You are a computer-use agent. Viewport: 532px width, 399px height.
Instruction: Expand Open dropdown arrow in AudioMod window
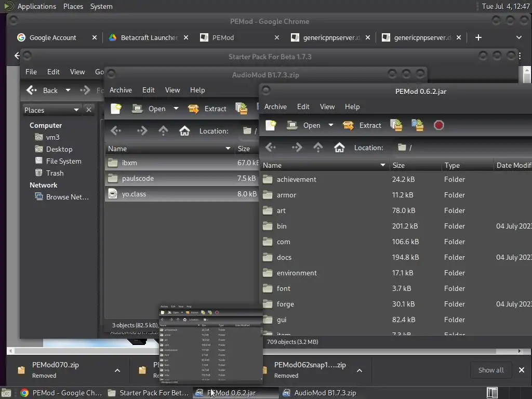pyautogui.click(x=176, y=109)
